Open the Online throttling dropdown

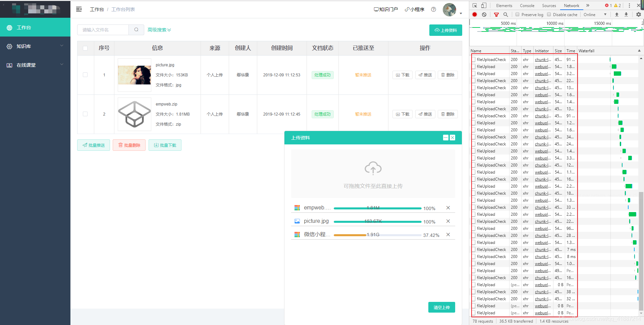tap(595, 14)
